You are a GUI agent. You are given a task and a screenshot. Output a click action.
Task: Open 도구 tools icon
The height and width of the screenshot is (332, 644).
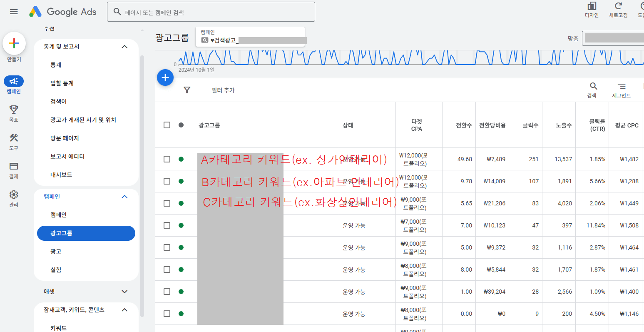click(x=14, y=138)
